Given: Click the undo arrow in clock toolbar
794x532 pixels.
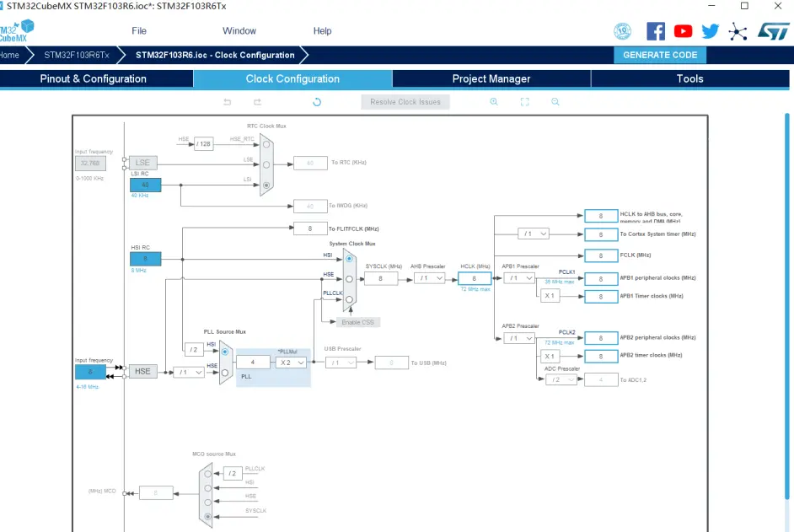Looking at the screenshot, I should point(228,102).
